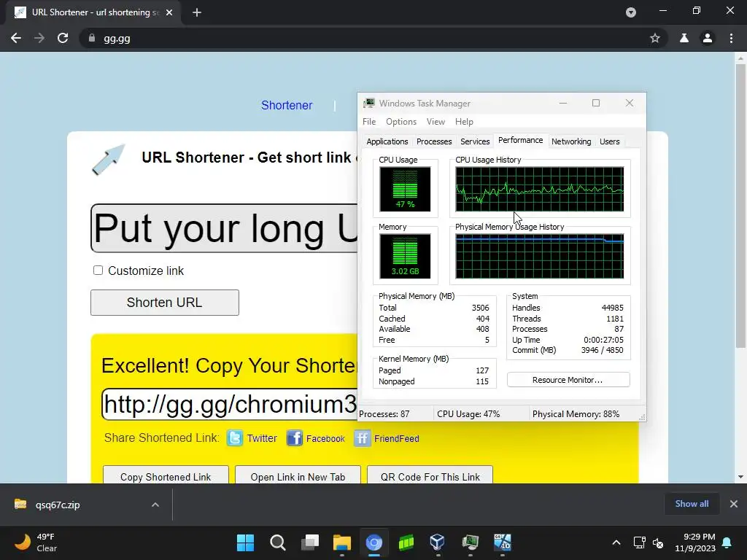Click the shortened gg.gg link field
The image size is (747, 560).
point(230,404)
